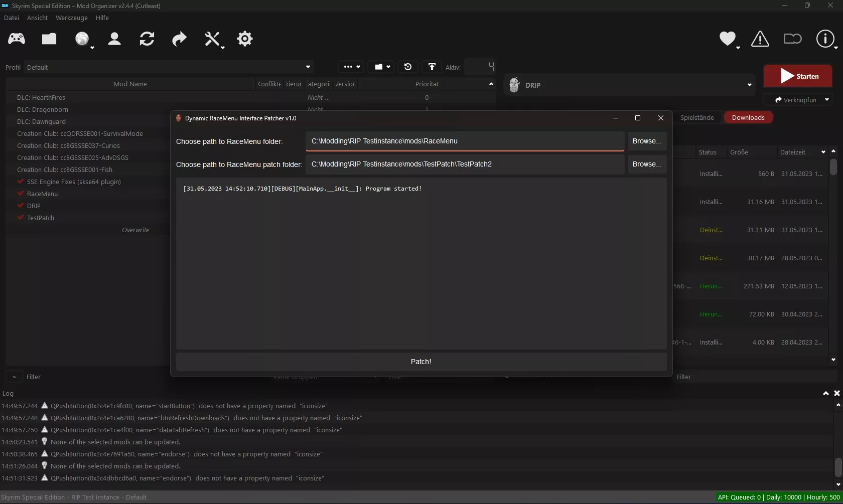
Task: Click install mod from archive icon
Action: tap(49, 39)
